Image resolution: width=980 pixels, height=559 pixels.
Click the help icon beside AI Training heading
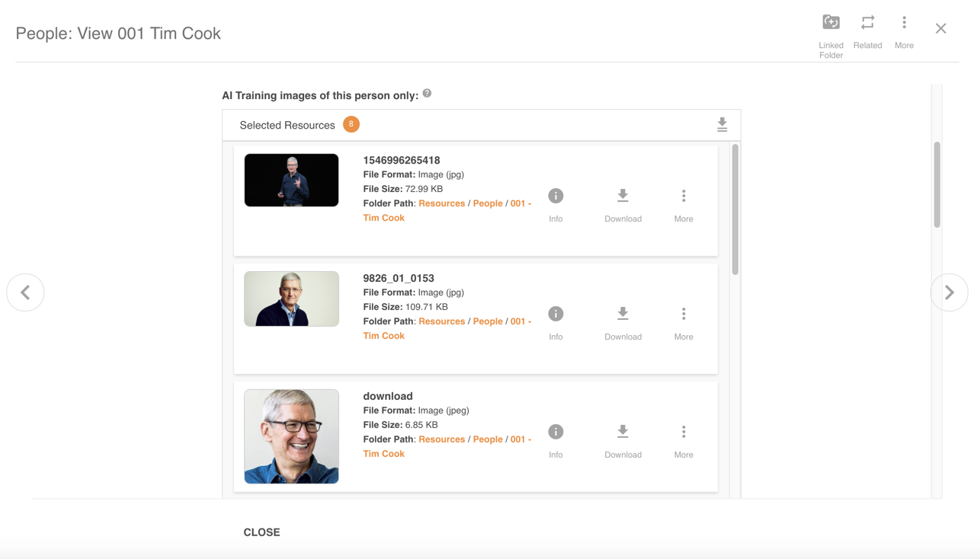427,94
